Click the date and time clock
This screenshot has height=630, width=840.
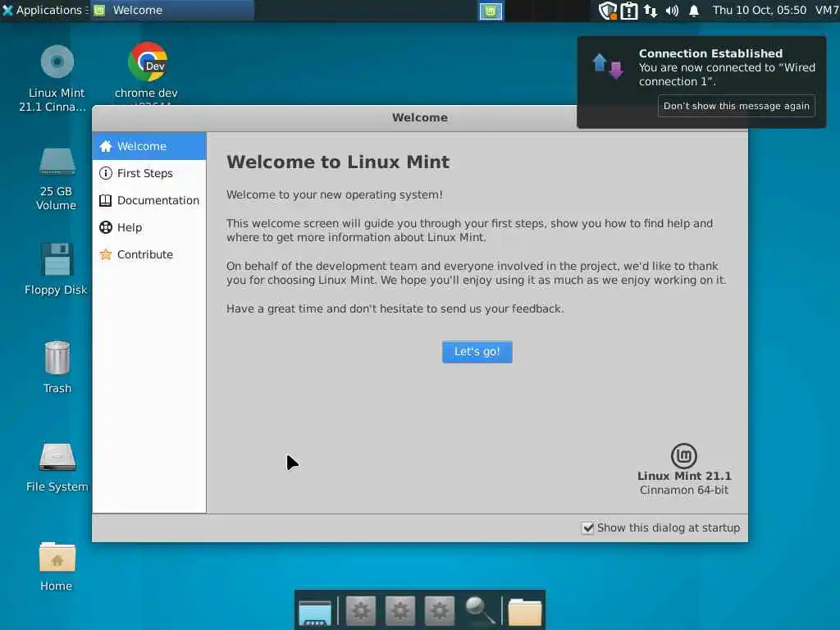(759, 10)
